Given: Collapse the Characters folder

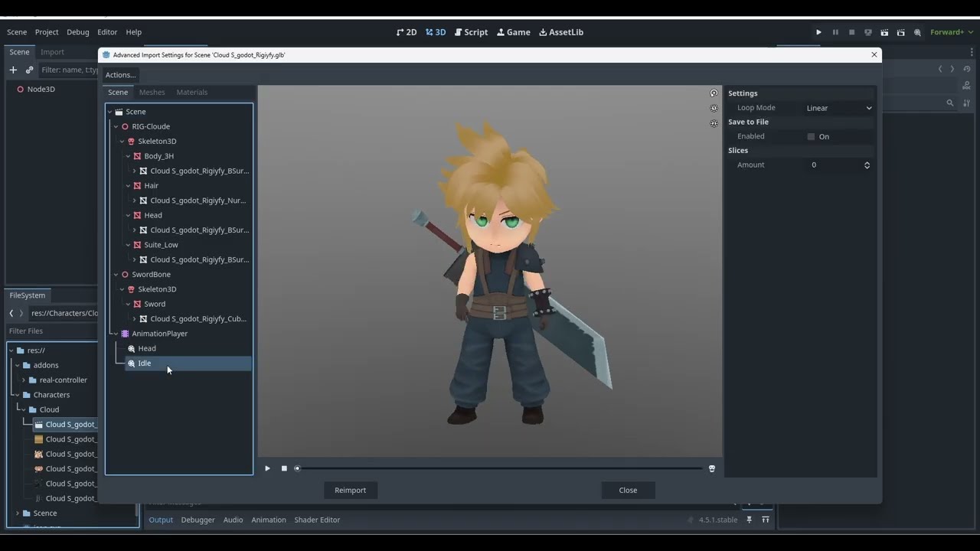Looking at the screenshot, I should [x=17, y=395].
